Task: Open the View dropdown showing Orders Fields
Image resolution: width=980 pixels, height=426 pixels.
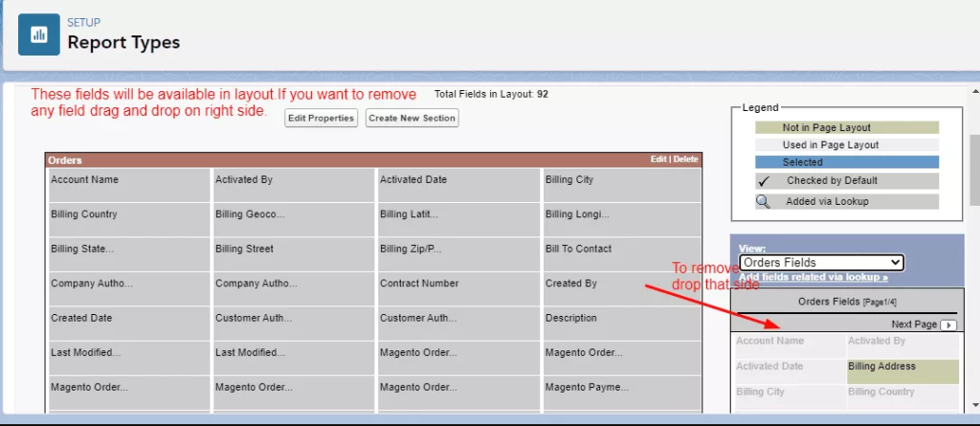Action: 820,262
